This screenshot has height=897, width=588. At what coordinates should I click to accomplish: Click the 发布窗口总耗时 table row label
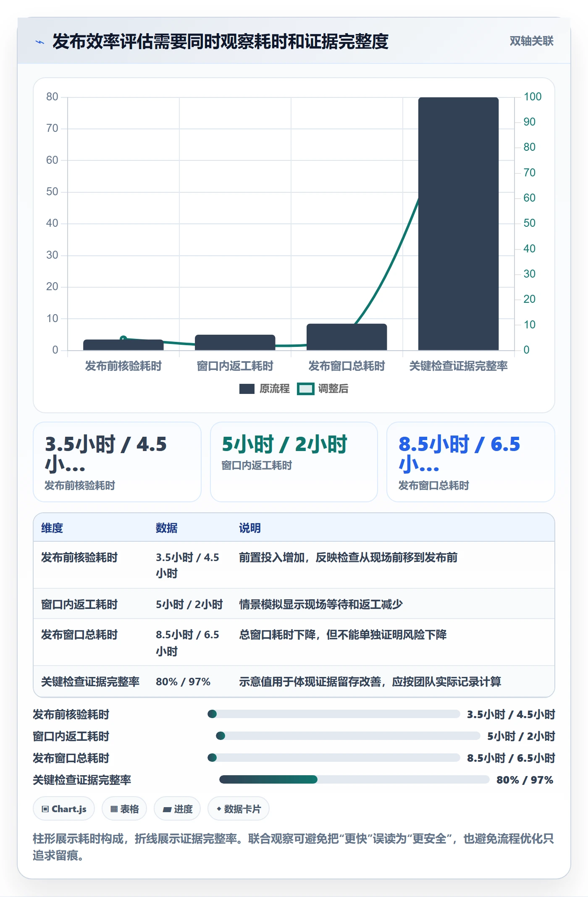[79, 635]
